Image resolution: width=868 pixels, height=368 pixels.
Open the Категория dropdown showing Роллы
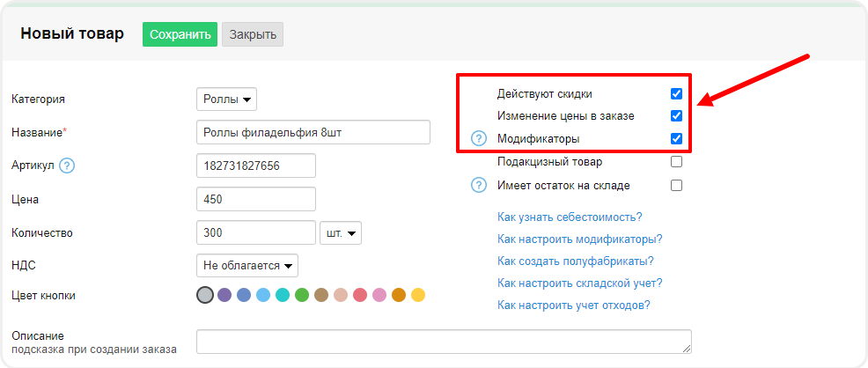coord(226,99)
